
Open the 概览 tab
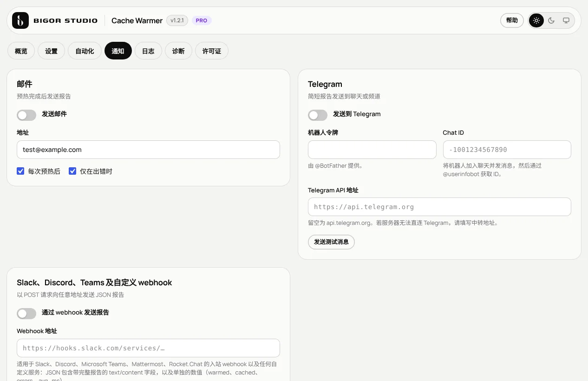[x=21, y=51]
